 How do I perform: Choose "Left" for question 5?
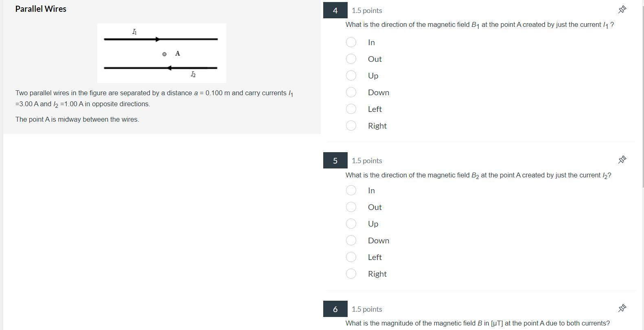(x=351, y=257)
